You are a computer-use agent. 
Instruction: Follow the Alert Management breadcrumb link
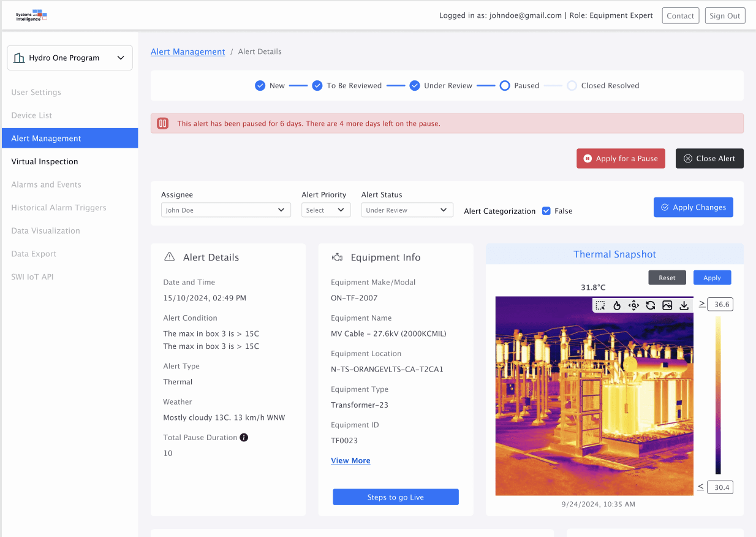point(188,52)
